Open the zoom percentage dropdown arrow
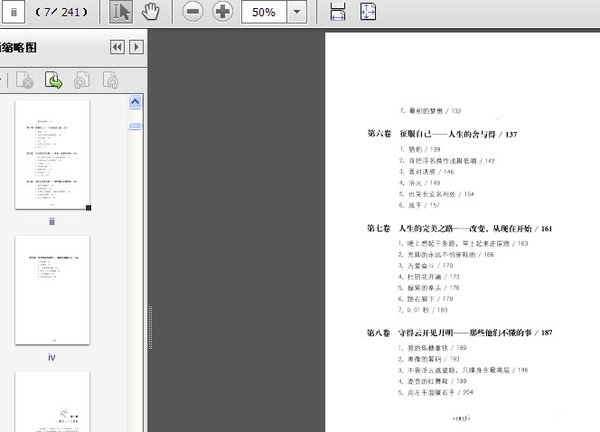Image resolution: width=600 pixels, height=432 pixels. point(298,13)
